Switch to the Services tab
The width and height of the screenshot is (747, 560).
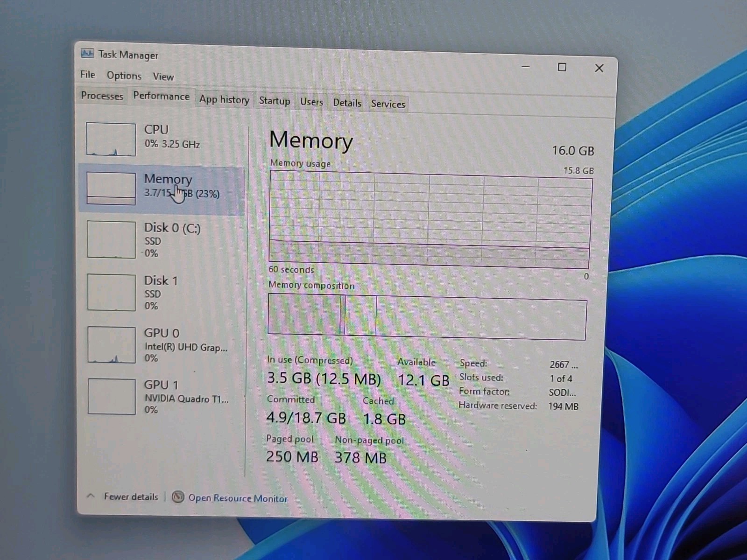pyautogui.click(x=388, y=104)
